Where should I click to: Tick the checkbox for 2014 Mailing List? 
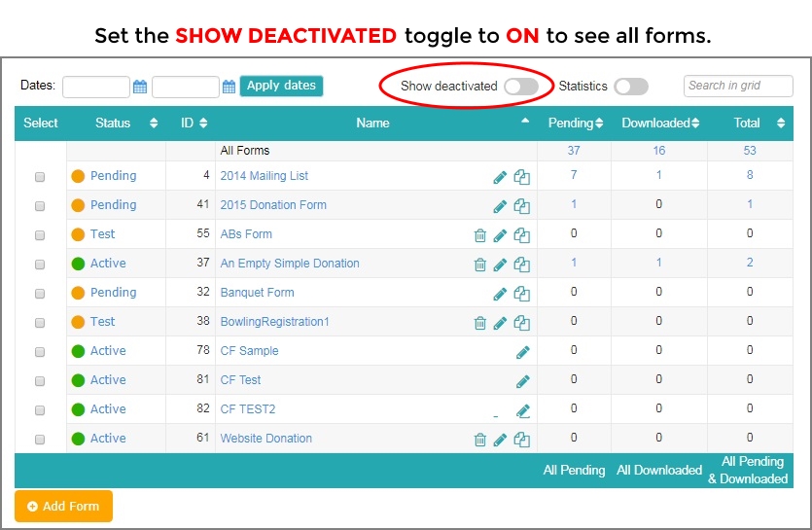[x=39, y=177]
